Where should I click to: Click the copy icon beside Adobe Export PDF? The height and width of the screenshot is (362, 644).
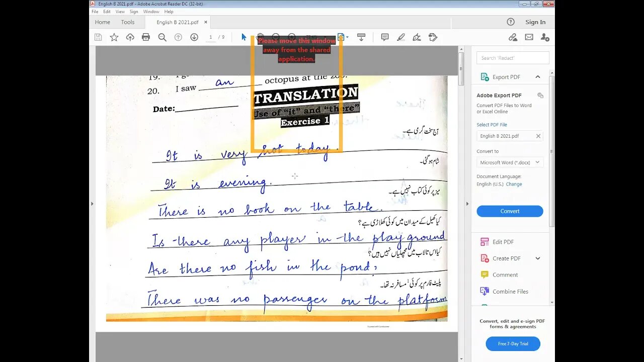(540, 96)
